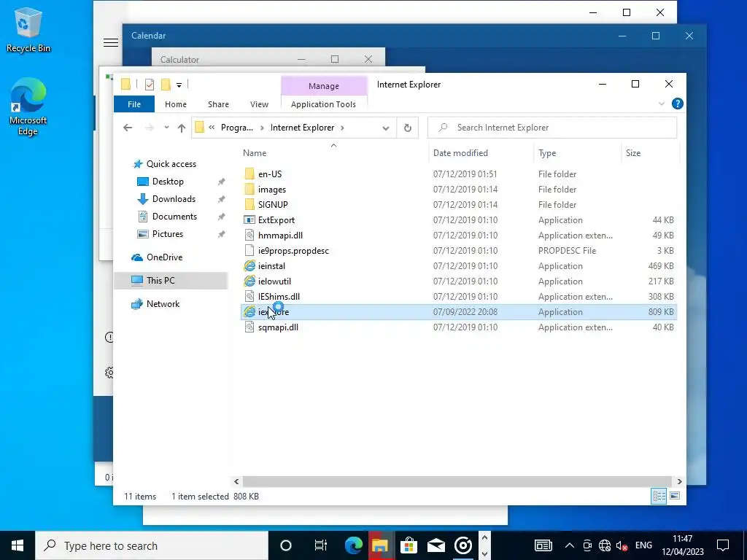Image resolution: width=747 pixels, height=560 pixels.
Task: Click the Properties quick access toolbar icon
Action: [x=150, y=85]
